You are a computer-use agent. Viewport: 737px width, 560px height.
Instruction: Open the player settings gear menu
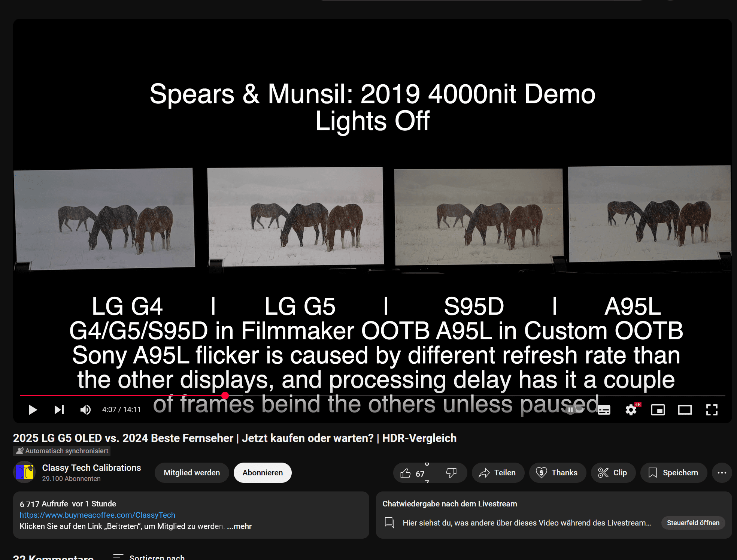pos(631,410)
